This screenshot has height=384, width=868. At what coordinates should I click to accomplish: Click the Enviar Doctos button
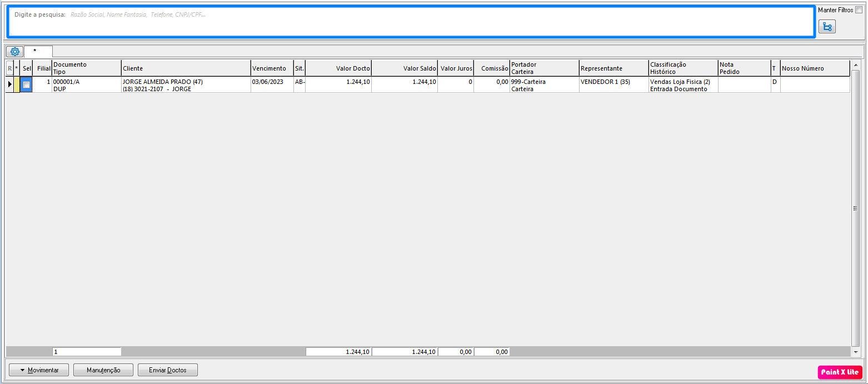coord(167,370)
